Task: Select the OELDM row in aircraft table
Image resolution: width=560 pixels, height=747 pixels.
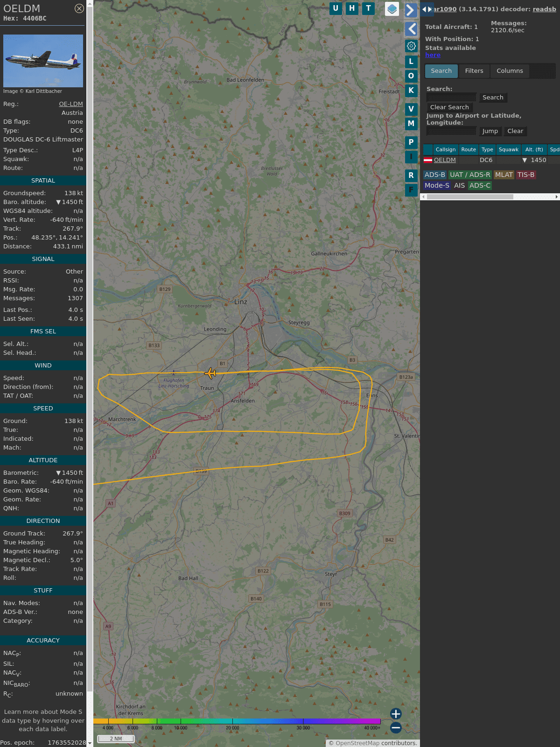Action: [491, 160]
